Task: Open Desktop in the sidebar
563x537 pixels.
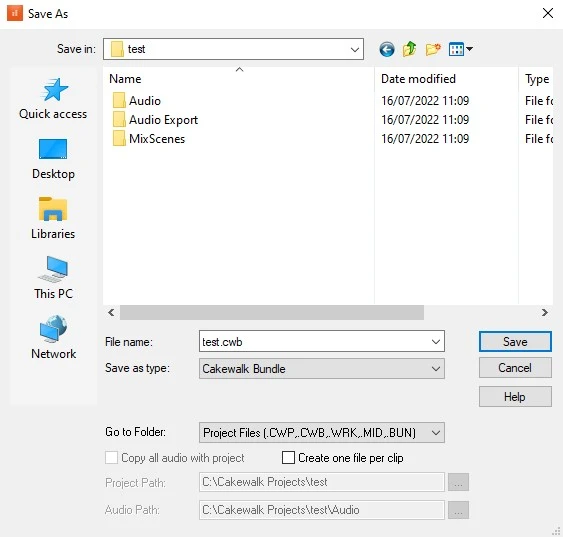Action: click(x=53, y=158)
